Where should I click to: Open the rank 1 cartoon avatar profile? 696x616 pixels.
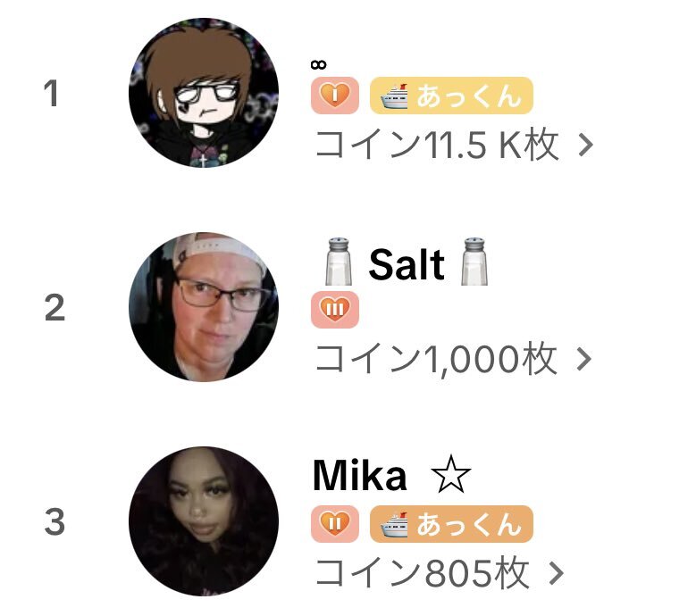(x=204, y=93)
